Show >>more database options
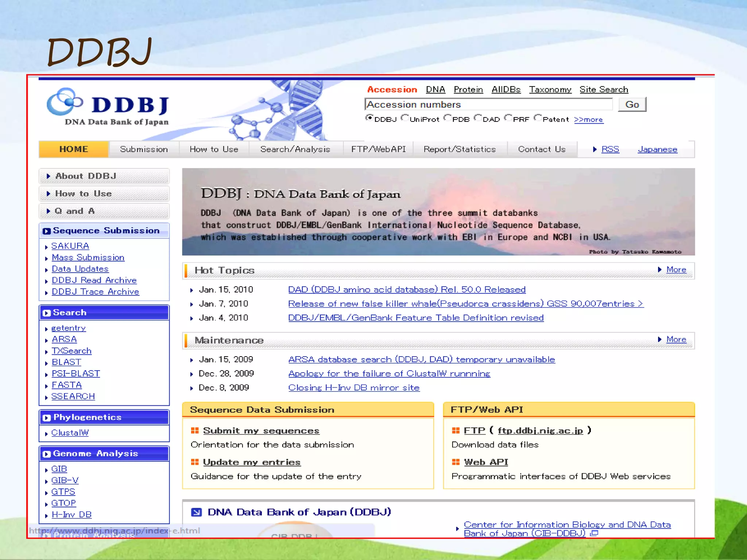 pos(589,120)
